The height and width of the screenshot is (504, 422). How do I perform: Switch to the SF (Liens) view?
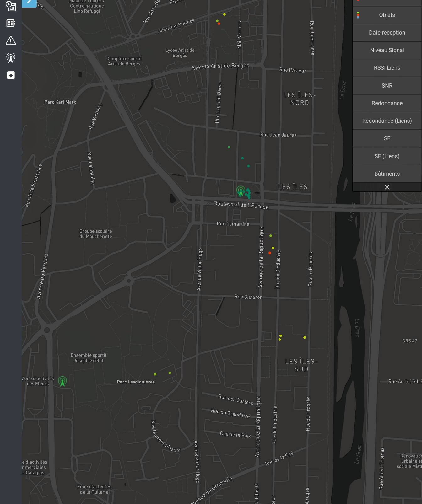click(x=387, y=156)
